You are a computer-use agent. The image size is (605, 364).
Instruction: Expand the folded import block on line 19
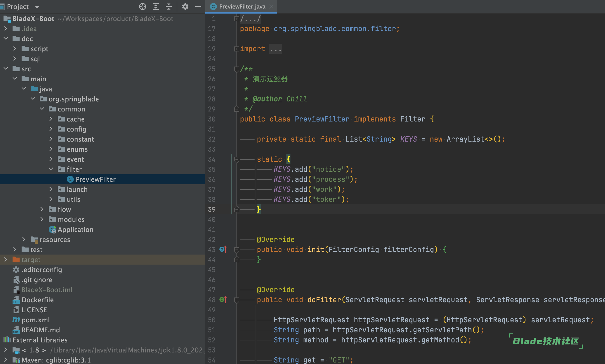click(x=236, y=49)
